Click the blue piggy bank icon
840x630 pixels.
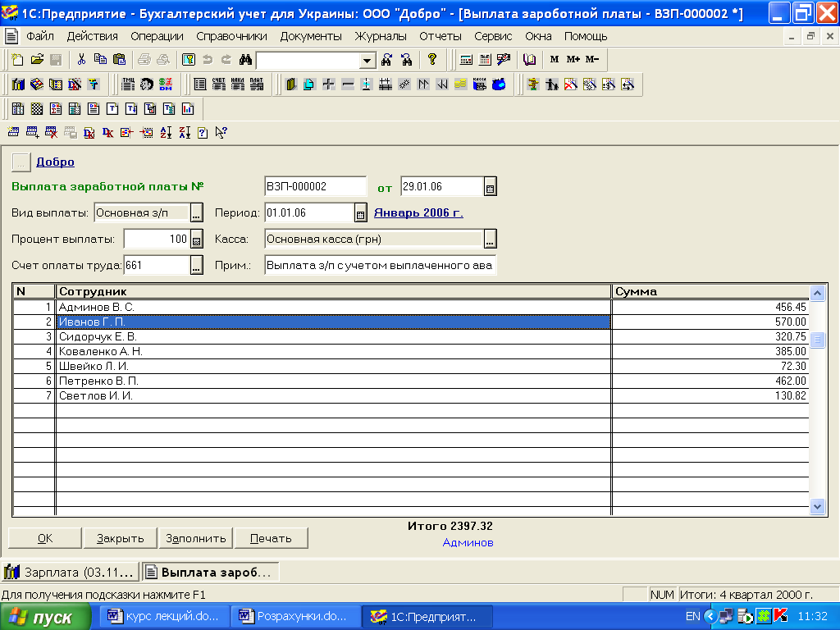point(499,84)
